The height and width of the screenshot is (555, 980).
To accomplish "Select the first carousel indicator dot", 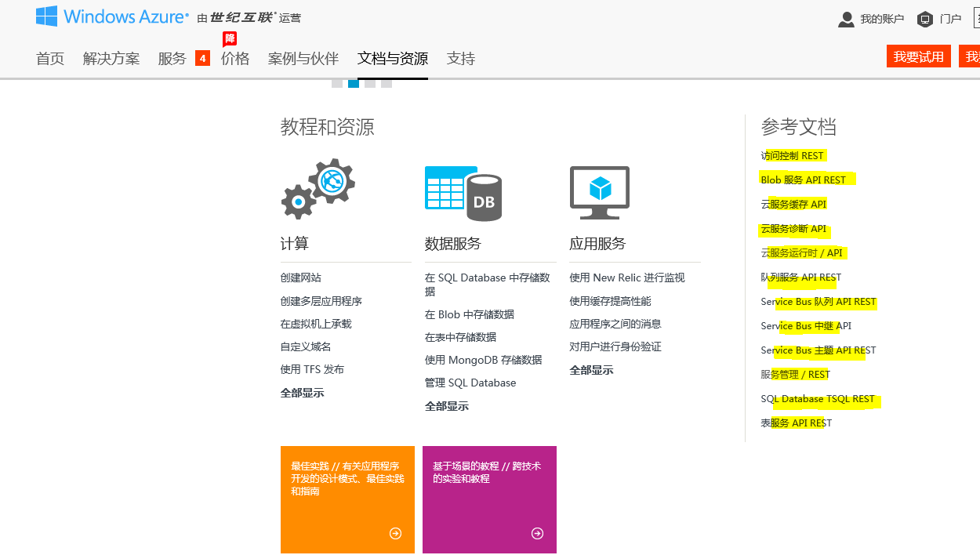I will [x=337, y=83].
